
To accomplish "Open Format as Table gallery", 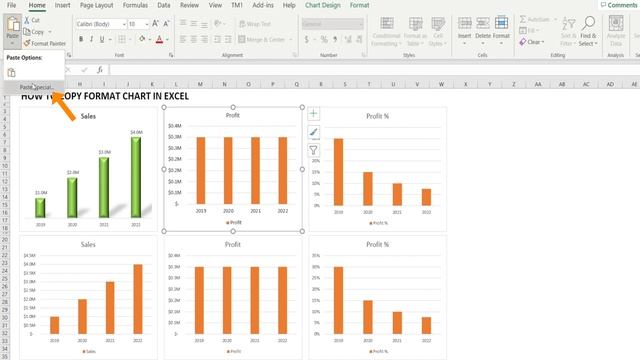I will click(x=415, y=31).
